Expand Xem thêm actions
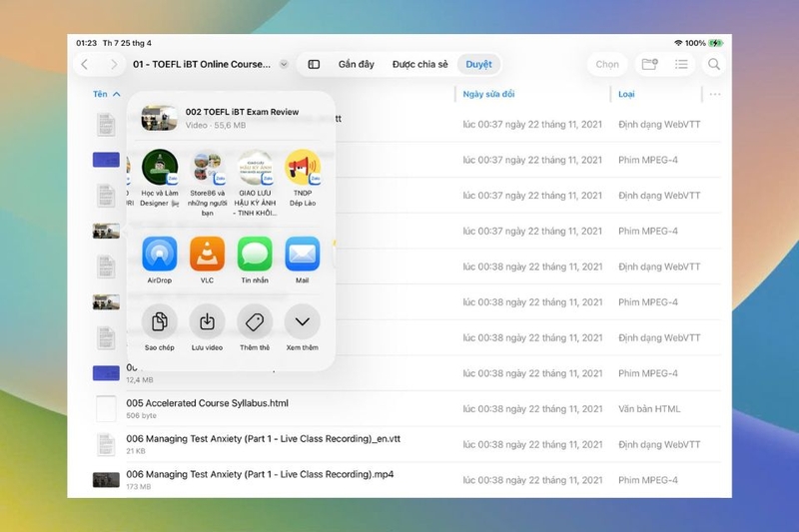The height and width of the screenshot is (532, 799). (x=303, y=327)
